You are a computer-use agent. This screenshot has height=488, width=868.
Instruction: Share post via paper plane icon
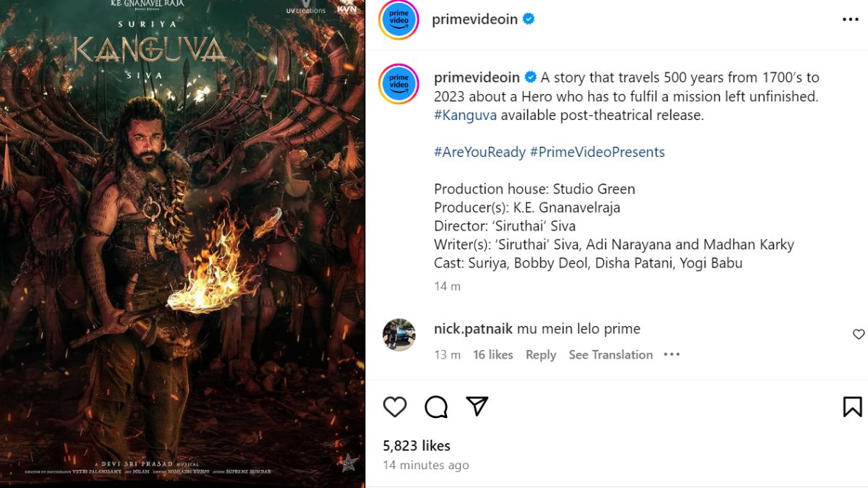pos(477,406)
